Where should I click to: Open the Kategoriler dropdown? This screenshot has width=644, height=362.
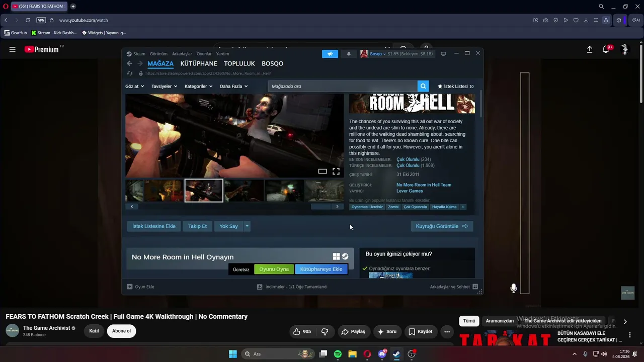click(x=198, y=86)
